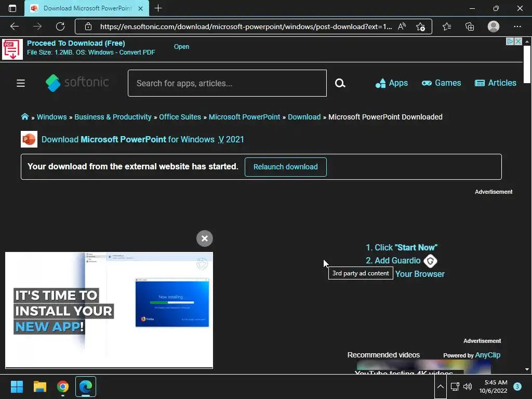The height and width of the screenshot is (399, 532).
Task: Open Microsoft PowerPoint breadcrumb link
Action: (244, 117)
